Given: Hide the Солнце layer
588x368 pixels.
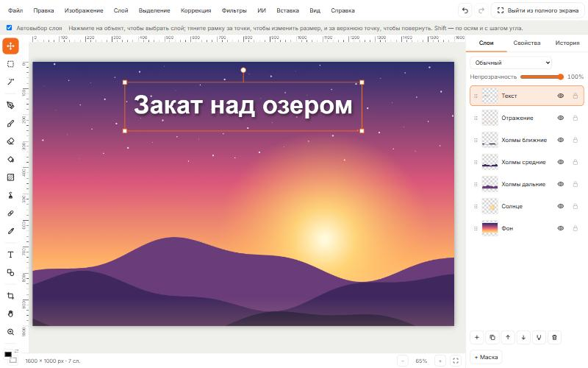Looking at the screenshot, I should click(561, 206).
